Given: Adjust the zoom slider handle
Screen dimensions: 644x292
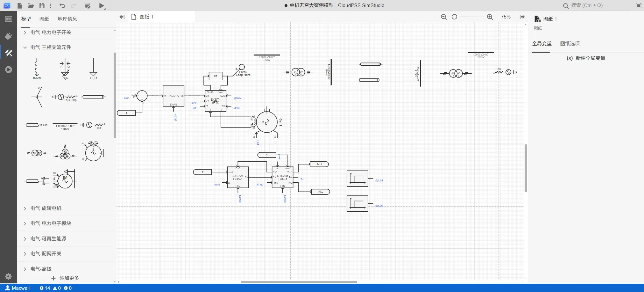Looking at the screenshot, I should point(455,17).
